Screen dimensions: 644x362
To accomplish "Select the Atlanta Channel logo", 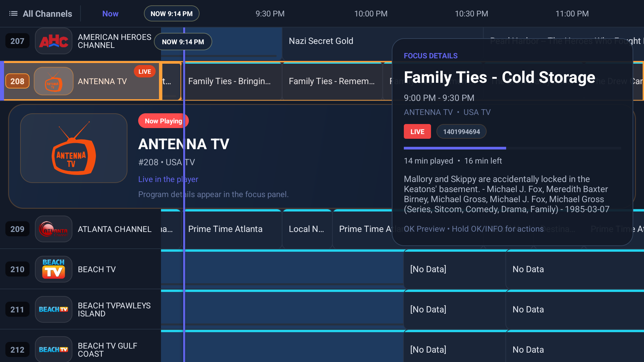I will tap(54, 229).
